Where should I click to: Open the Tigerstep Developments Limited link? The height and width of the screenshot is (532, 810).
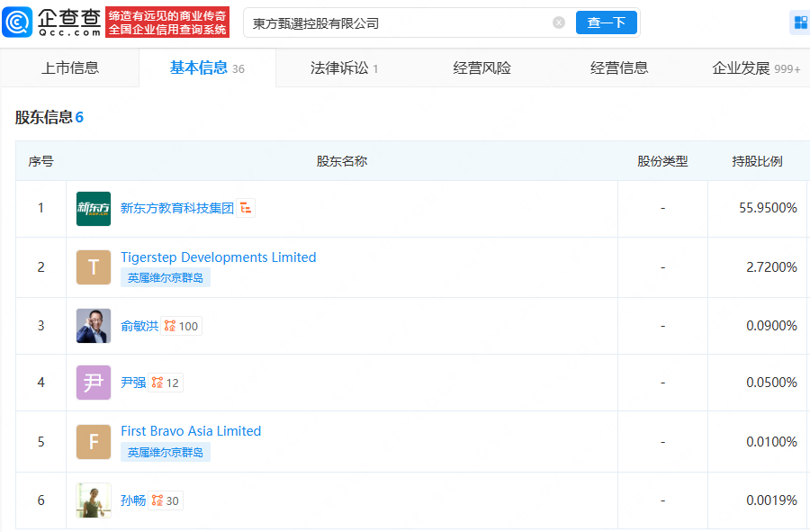(x=218, y=257)
